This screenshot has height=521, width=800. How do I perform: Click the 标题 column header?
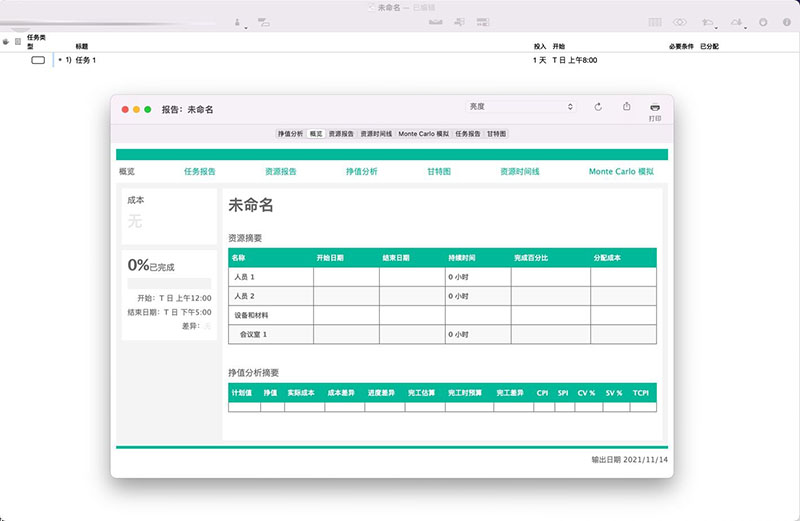click(82, 46)
